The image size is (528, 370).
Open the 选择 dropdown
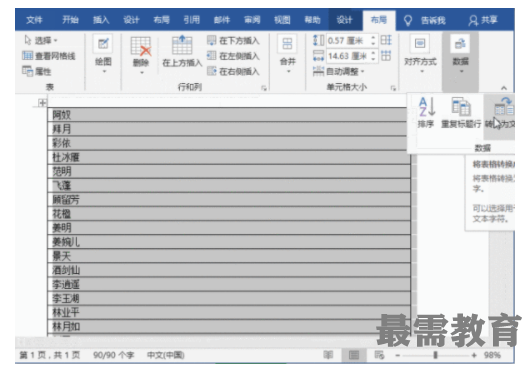(41, 40)
